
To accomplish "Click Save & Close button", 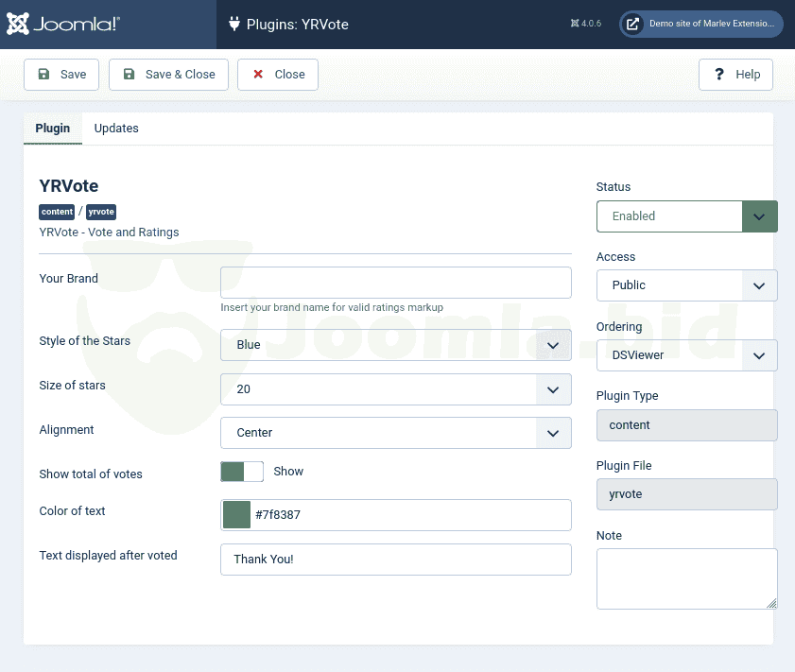I will pyautogui.click(x=168, y=75).
